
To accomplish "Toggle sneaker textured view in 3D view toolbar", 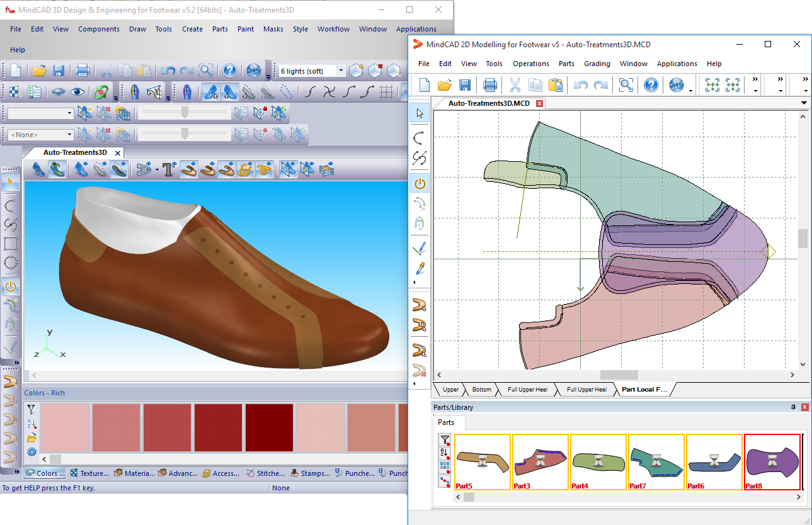I will [x=57, y=169].
